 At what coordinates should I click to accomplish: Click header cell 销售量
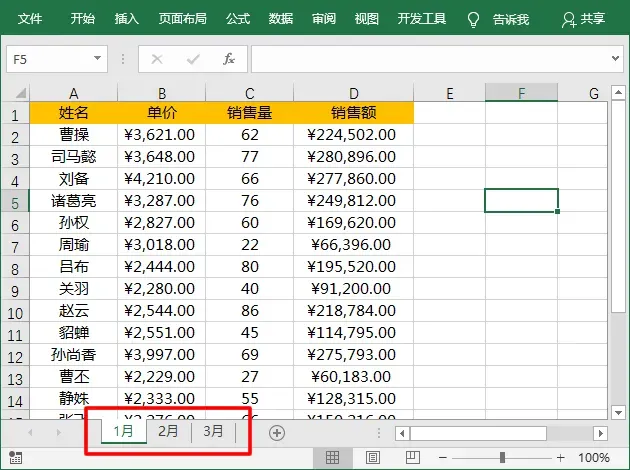click(x=250, y=112)
